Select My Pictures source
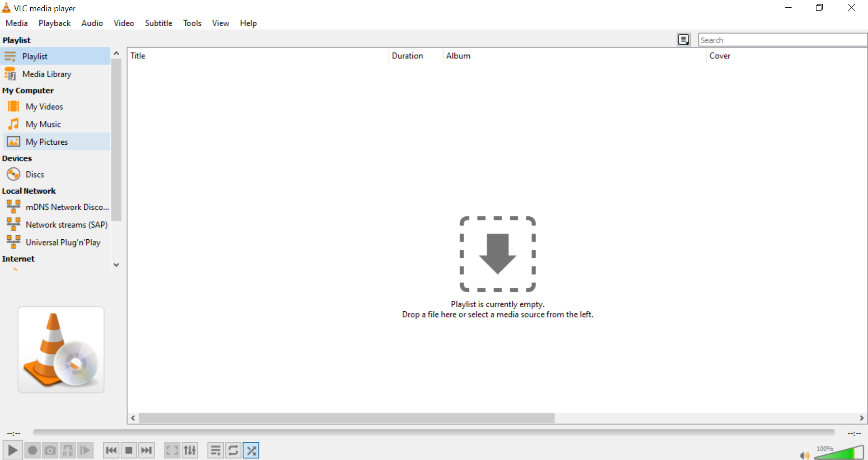868x460 pixels. tap(57, 142)
